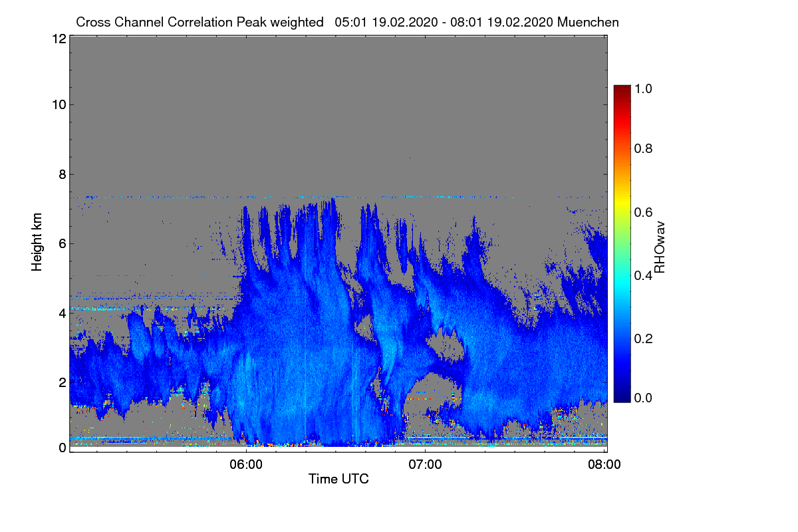Click the 08:00 time axis tick label

[x=604, y=465]
